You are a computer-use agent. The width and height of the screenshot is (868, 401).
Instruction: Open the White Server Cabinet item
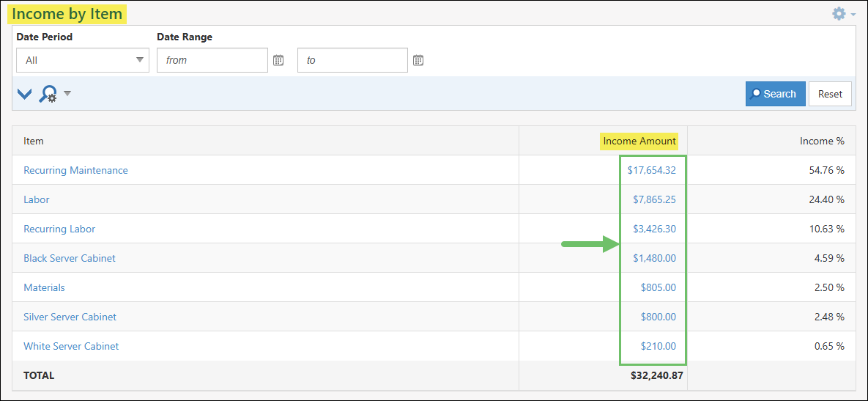(x=71, y=346)
